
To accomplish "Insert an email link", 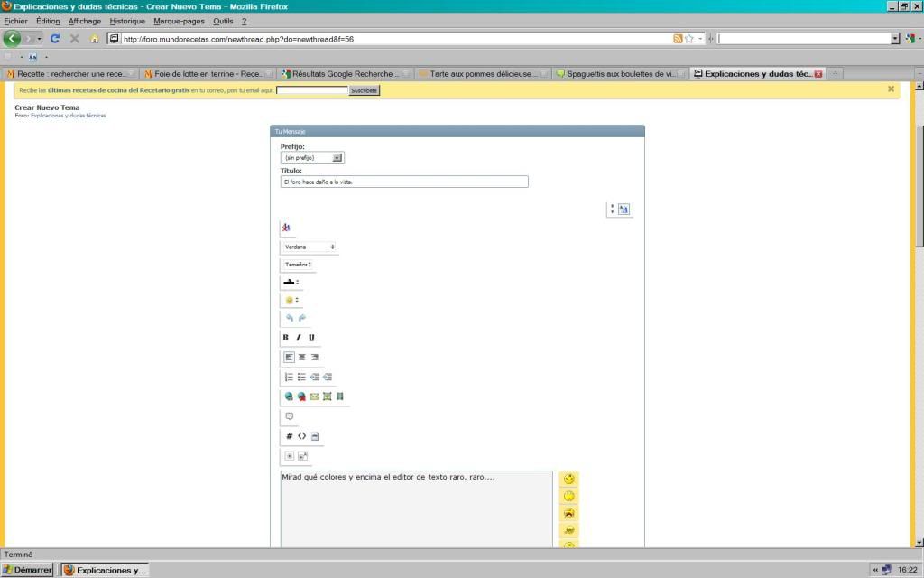I will coord(315,396).
